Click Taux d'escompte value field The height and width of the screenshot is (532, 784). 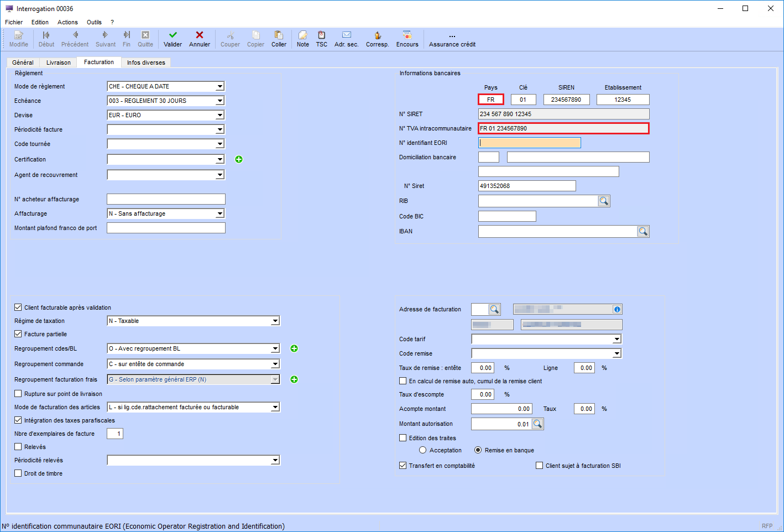pyautogui.click(x=483, y=394)
